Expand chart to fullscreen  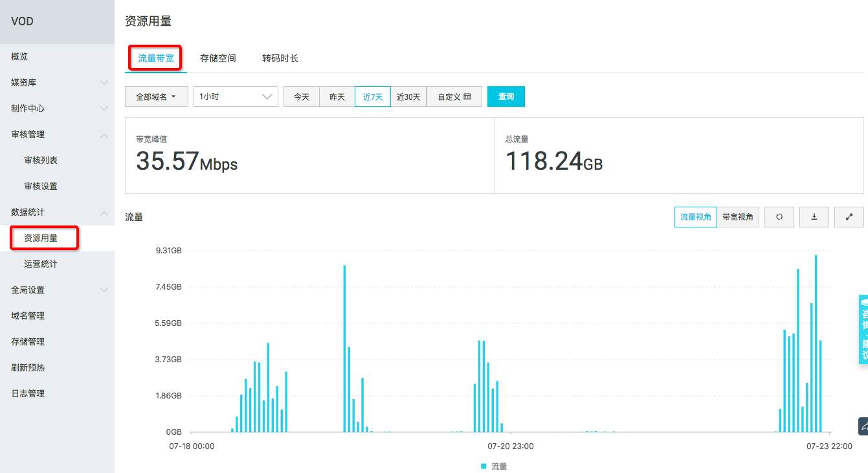[849, 217]
